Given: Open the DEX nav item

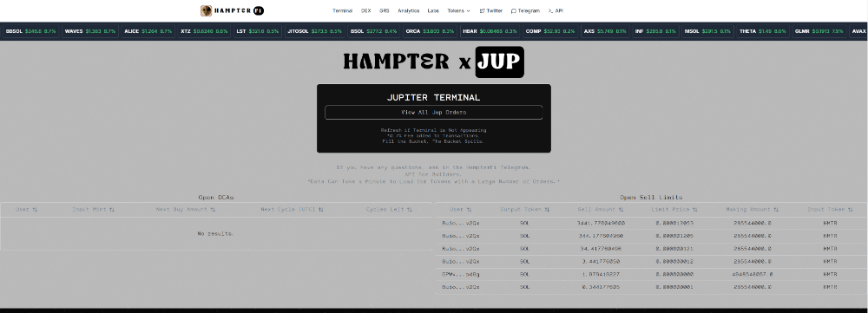Looking at the screenshot, I should [x=366, y=10].
